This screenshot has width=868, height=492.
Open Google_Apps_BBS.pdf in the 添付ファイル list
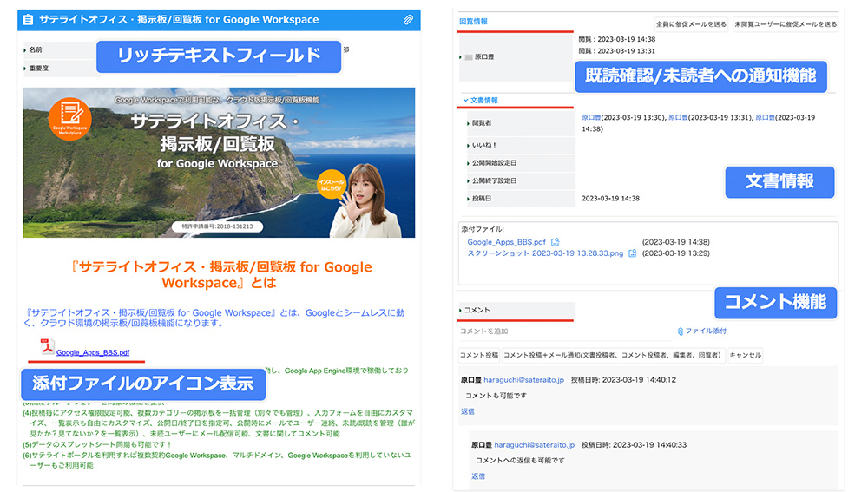pyautogui.click(x=507, y=242)
